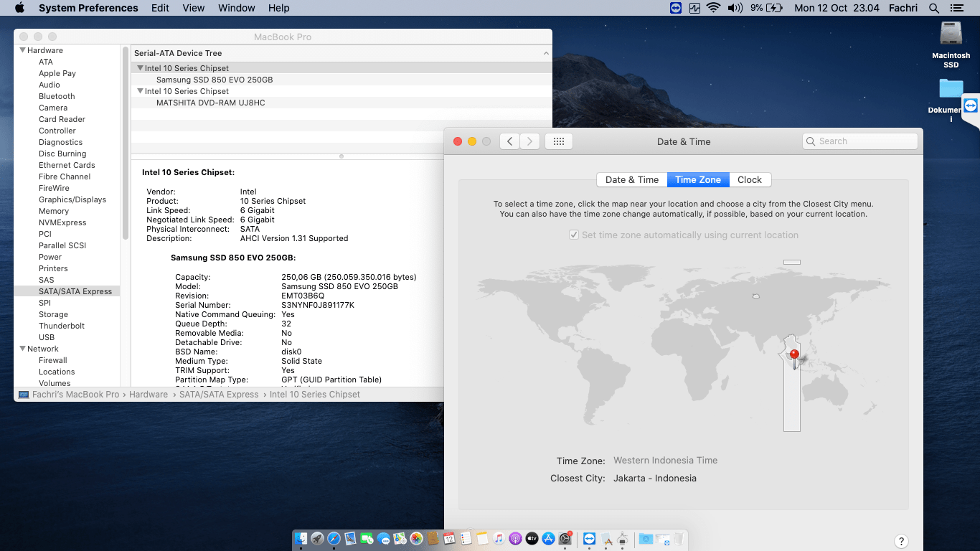The image size is (980, 551).
Task: Open Music from the Dock
Action: click(499, 539)
